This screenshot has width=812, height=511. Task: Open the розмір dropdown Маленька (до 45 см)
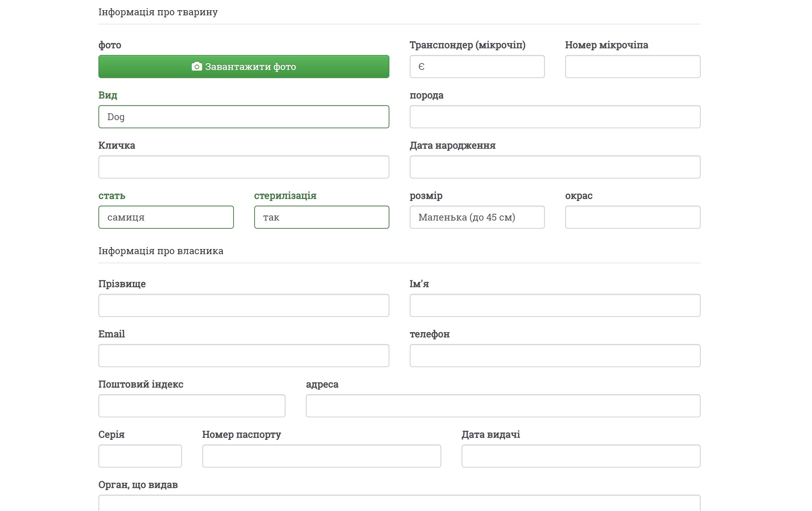[x=477, y=217]
